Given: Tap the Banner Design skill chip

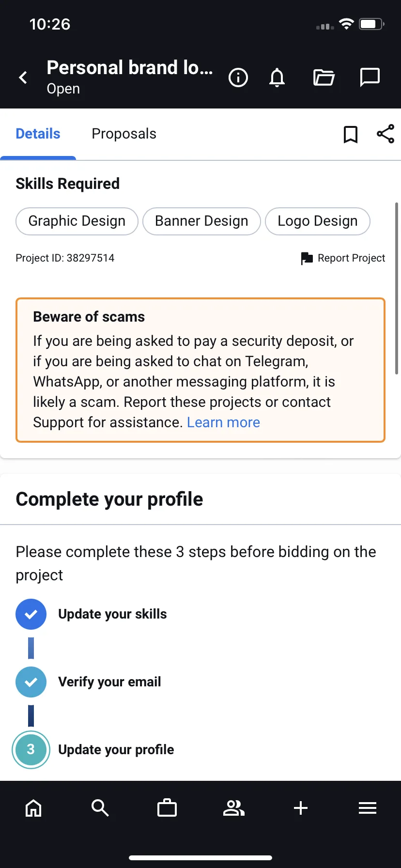Looking at the screenshot, I should tap(201, 221).
